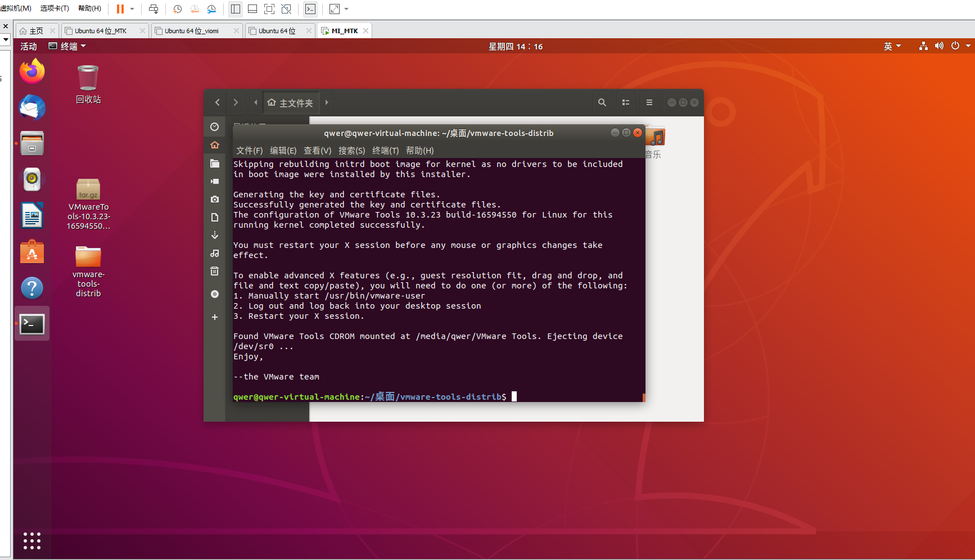
Task: Open the 选项卡(T) menu in VMware
Action: [x=55, y=8]
